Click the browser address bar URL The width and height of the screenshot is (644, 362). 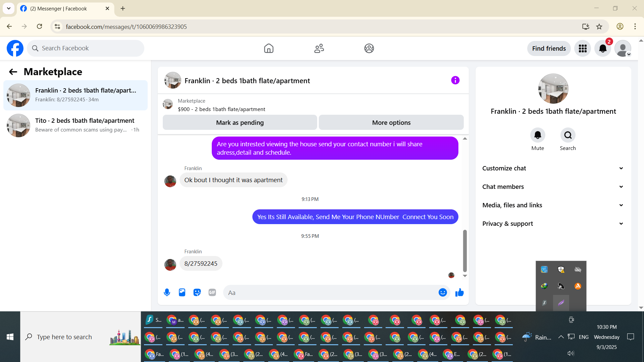click(126, 27)
